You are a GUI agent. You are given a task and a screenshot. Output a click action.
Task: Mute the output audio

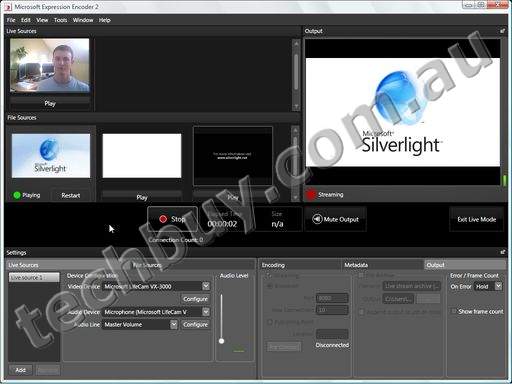pyautogui.click(x=335, y=219)
